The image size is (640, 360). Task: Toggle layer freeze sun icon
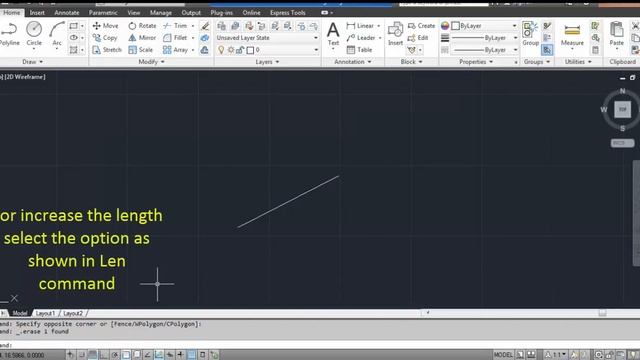pyautogui.click(x=231, y=50)
